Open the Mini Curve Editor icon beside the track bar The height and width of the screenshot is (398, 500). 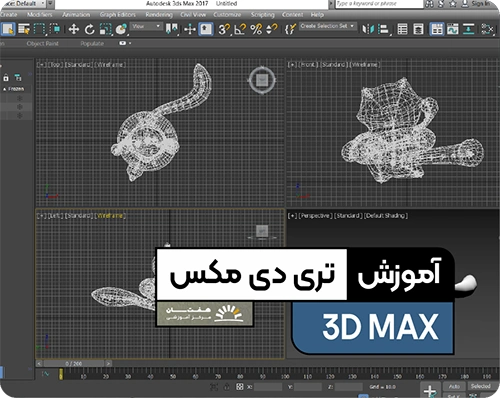click(45, 374)
